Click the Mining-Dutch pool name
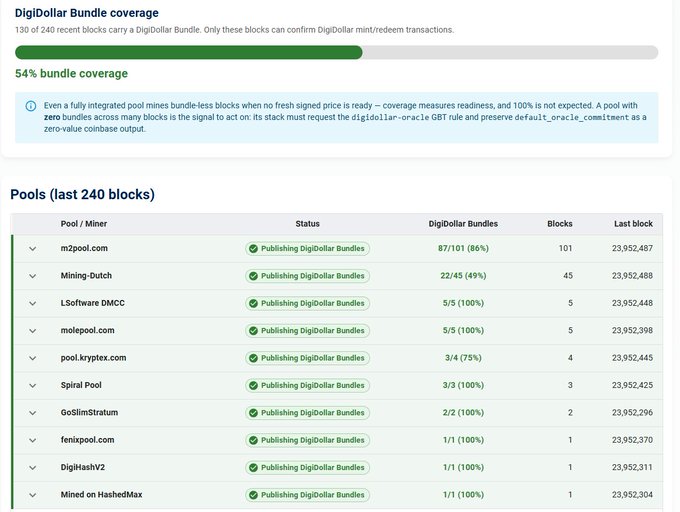Screen dimensions: 680x512 86,275
